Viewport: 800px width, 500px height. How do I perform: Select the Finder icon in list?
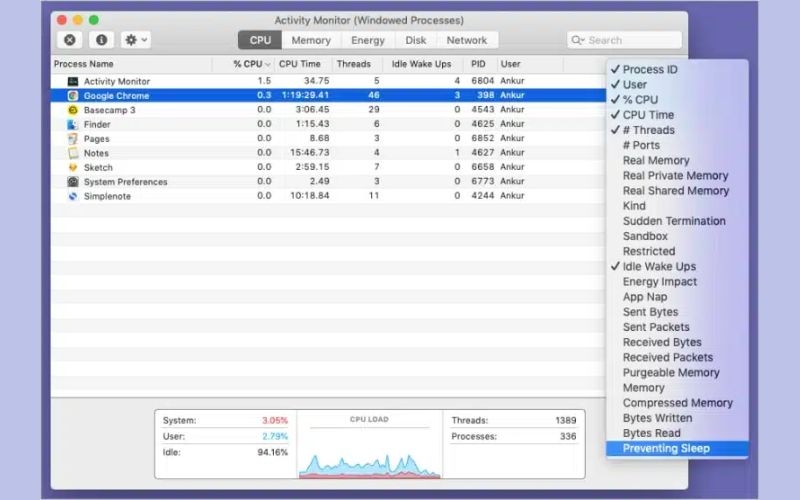[x=73, y=124]
